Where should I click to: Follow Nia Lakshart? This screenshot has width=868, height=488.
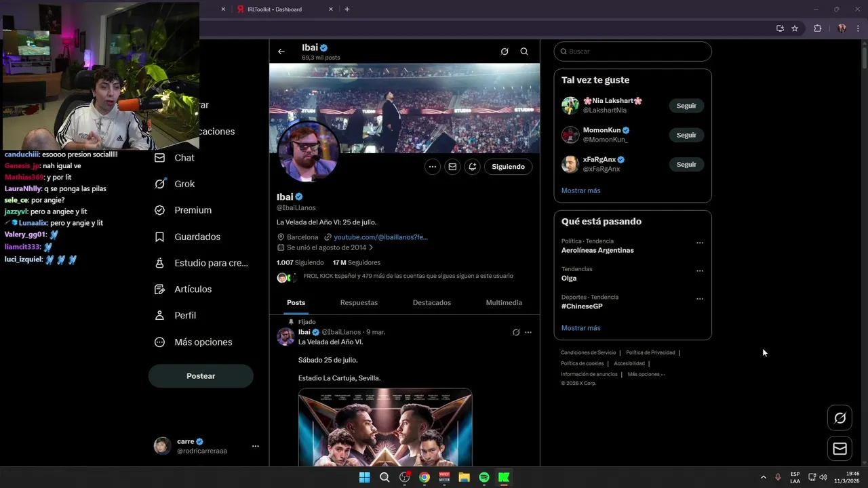pos(686,106)
